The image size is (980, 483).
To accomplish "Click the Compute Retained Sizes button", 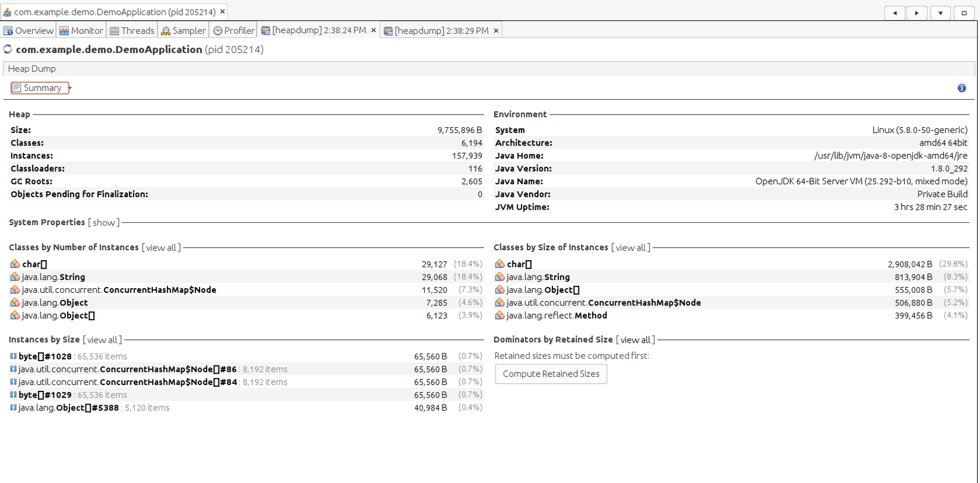I will coord(551,374).
